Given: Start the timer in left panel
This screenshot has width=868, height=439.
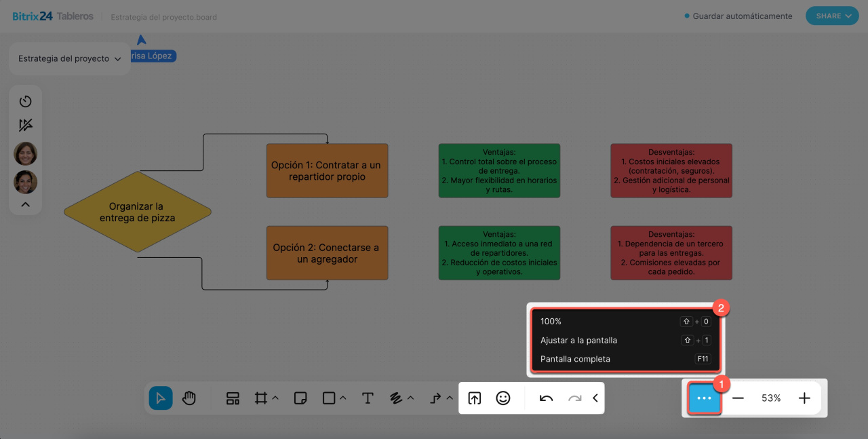Looking at the screenshot, I should coord(26,101).
